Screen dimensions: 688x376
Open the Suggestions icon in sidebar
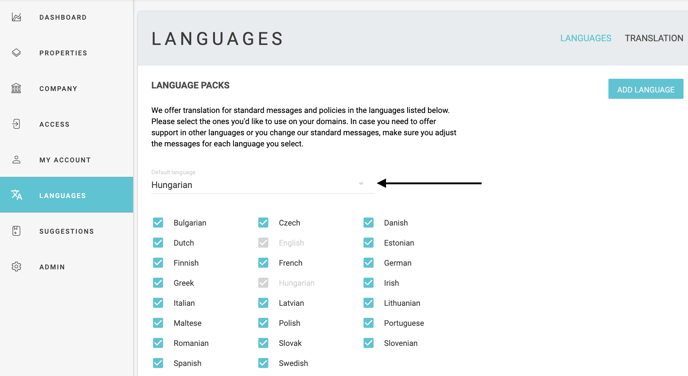pos(16,231)
